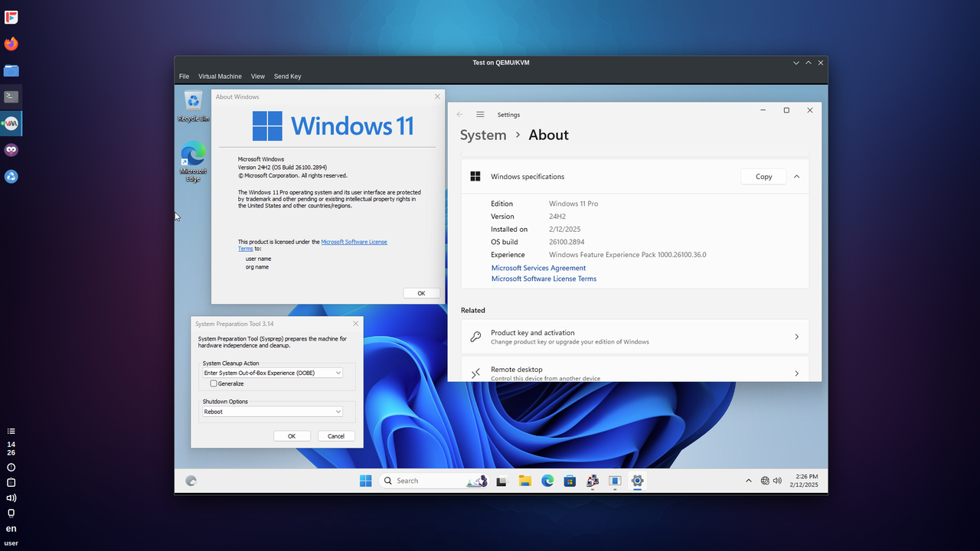Image resolution: width=980 pixels, height=551 pixels.
Task: Click the network globe tray icon
Action: 765,481
